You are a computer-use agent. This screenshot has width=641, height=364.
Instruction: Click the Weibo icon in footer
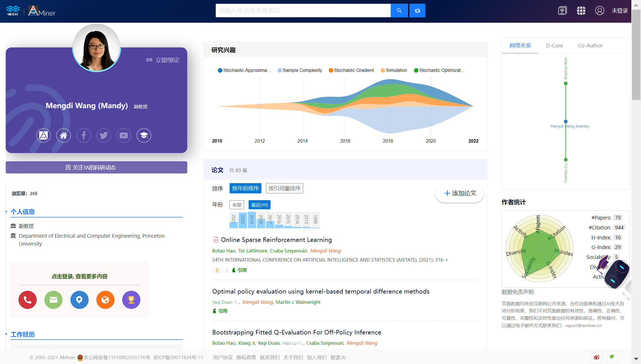[x=596, y=357]
